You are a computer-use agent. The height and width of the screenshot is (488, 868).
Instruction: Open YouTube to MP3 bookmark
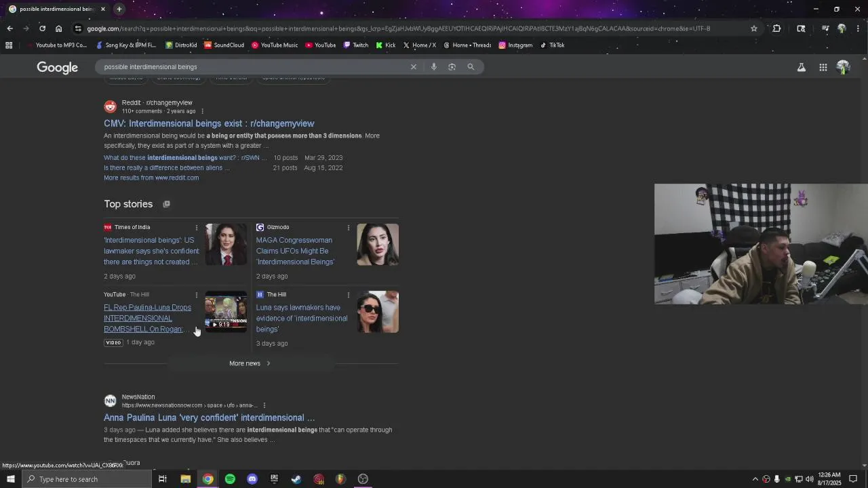tap(58, 45)
